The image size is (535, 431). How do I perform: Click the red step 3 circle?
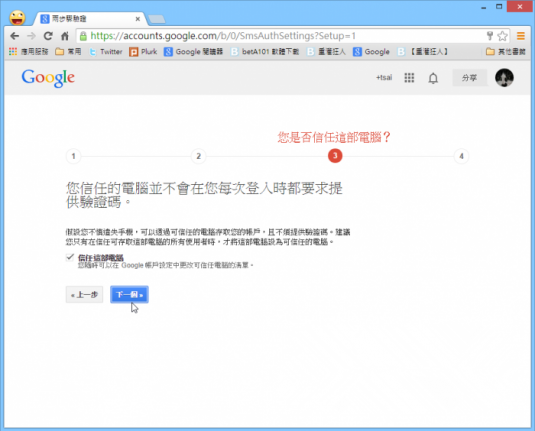(335, 156)
